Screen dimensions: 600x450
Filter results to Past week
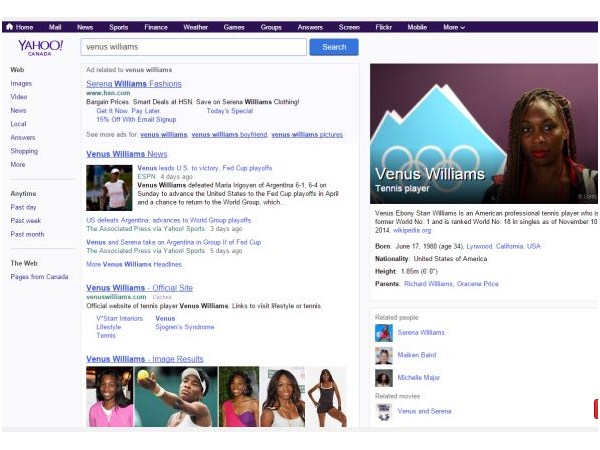pyautogui.click(x=26, y=221)
